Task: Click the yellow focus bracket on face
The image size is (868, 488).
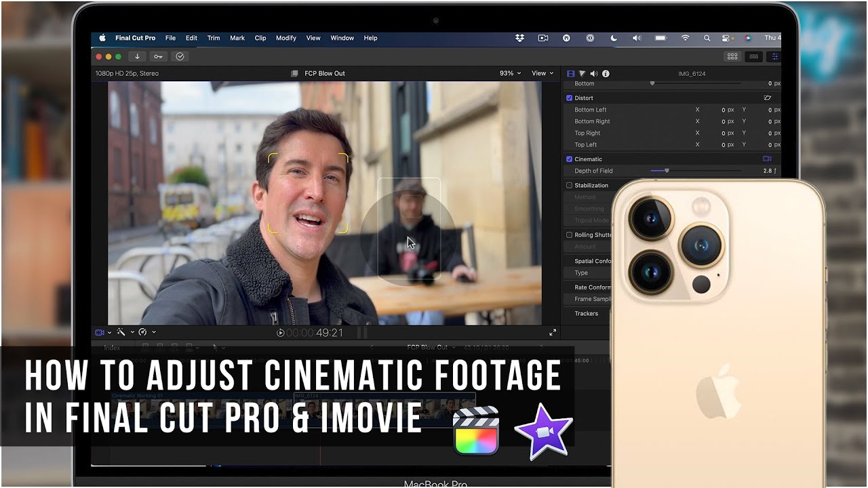Action: point(309,193)
